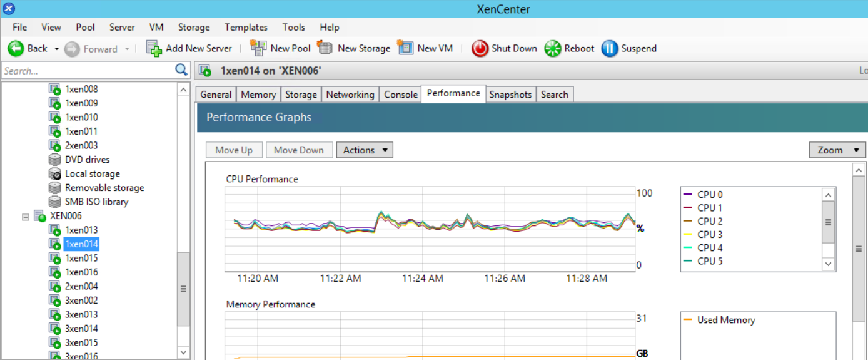Open the Pool menu

pos(85,27)
